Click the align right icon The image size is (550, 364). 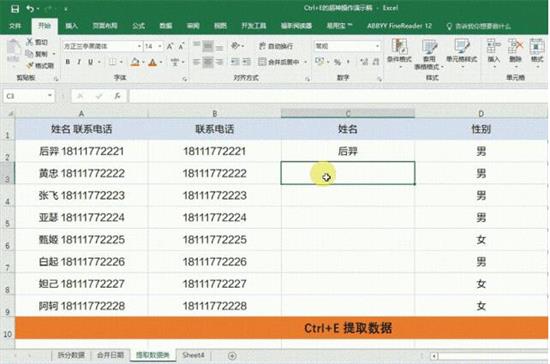219,62
